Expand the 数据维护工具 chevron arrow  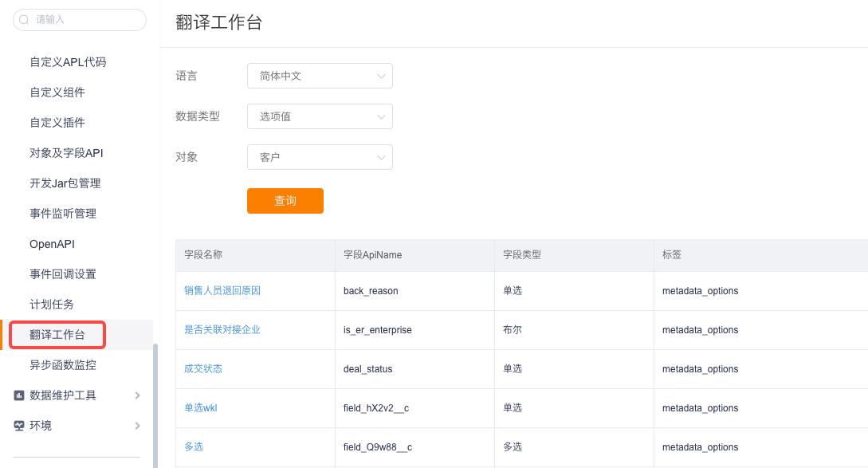[x=137, y=395]
